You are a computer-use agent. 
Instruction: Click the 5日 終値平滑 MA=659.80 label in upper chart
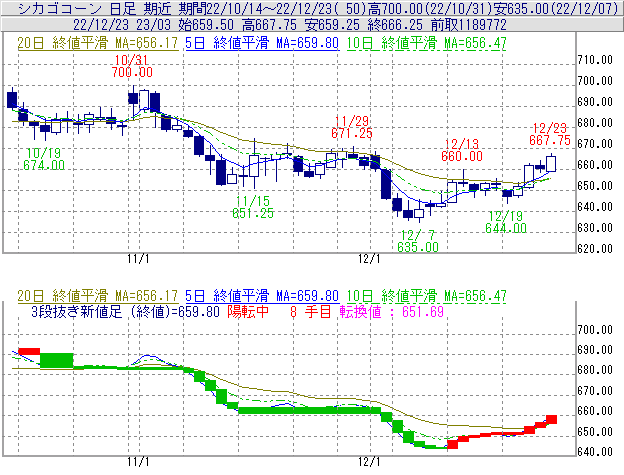pos(262,43)
